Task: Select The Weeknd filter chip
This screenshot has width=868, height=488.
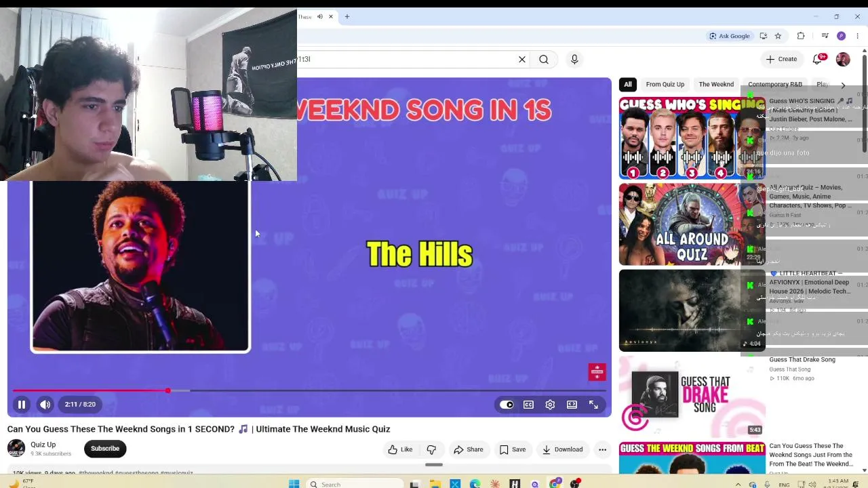Action: click(x=717, y=85)
